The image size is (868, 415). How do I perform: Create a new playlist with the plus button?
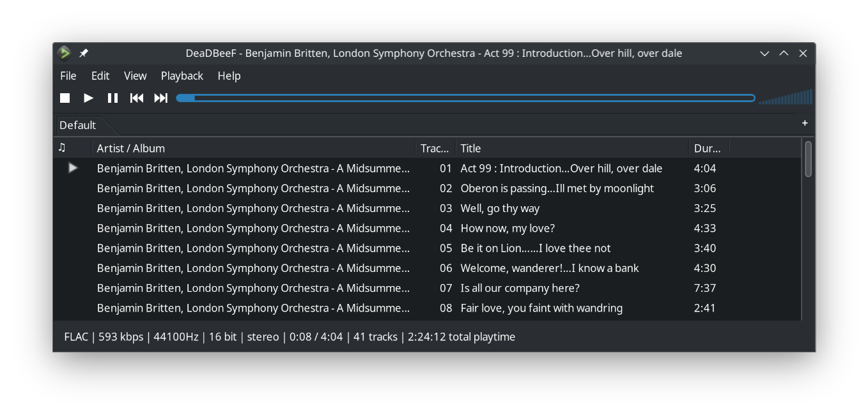(805, 123)
